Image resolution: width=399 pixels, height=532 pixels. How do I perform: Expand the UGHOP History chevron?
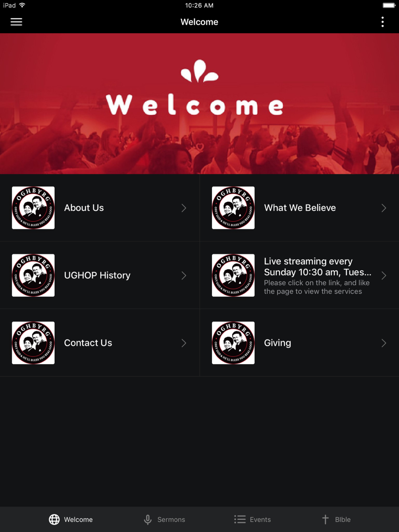point(184,276)
